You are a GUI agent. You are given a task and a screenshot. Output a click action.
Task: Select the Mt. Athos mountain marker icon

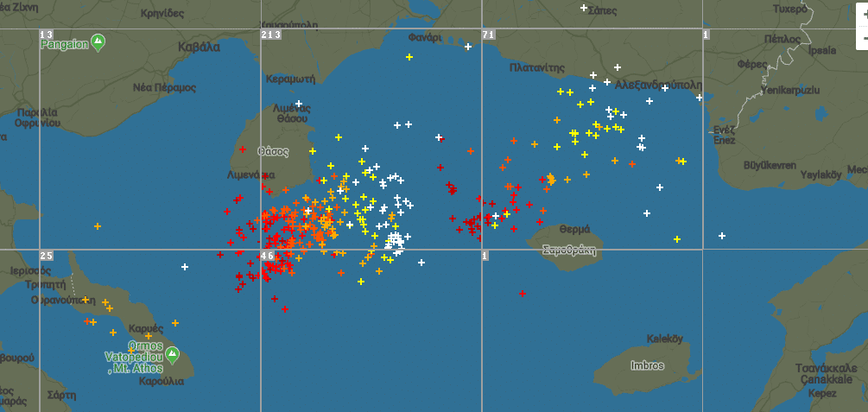[x=173, y=354]
